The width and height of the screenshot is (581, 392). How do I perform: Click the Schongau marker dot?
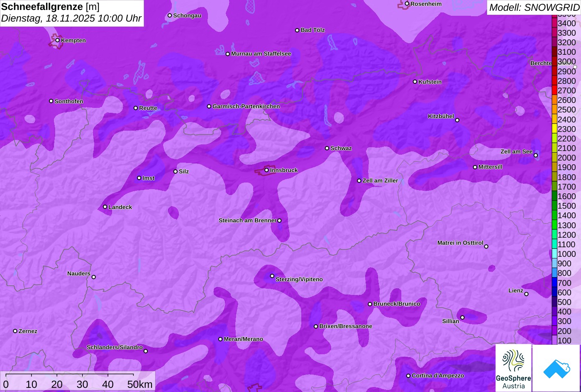(169, 15)
